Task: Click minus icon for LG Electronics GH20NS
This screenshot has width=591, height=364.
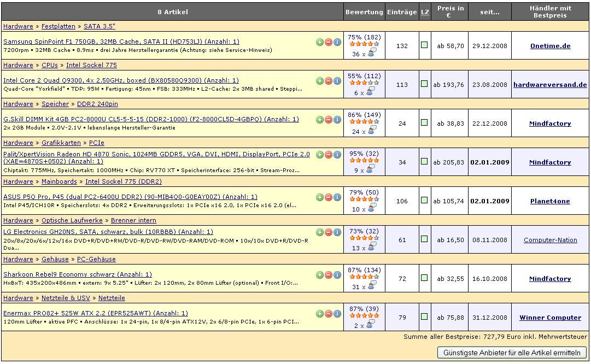Action: 328,232
